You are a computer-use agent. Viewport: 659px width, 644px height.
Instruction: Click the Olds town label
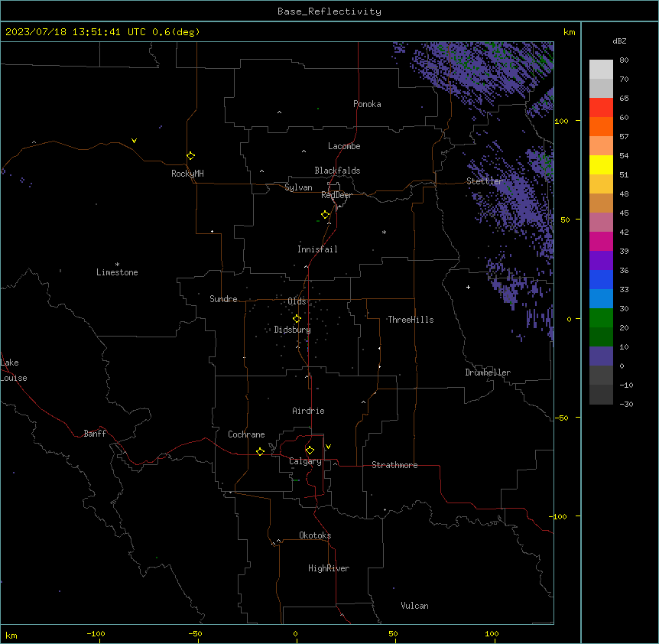[297, 301]
